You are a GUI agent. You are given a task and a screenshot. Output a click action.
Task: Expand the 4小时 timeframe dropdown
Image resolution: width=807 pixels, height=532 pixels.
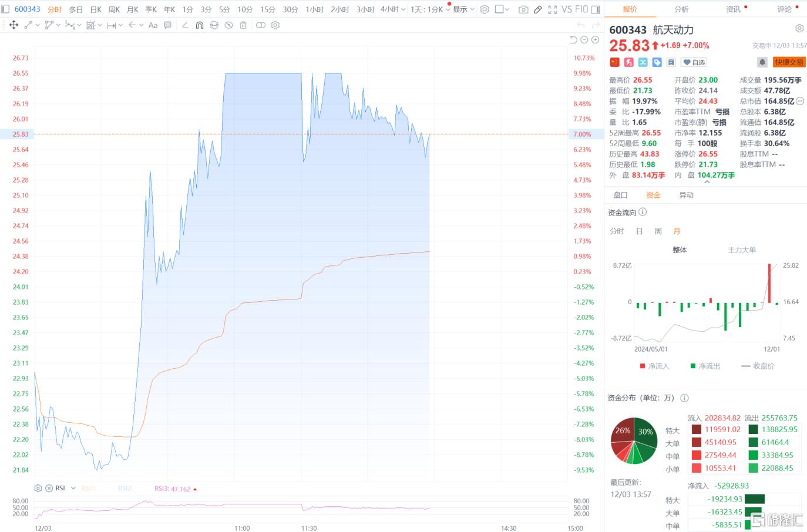403,9
